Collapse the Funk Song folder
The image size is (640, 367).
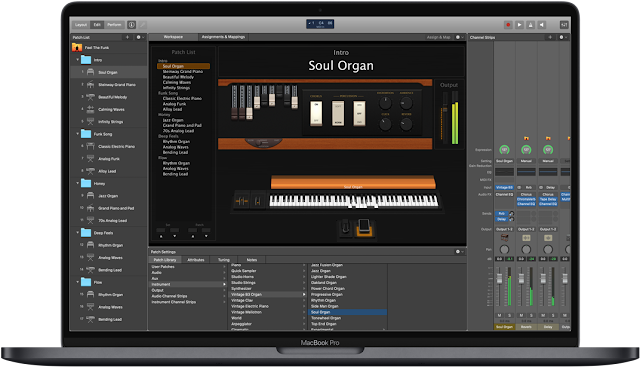[x=78, y=133]
